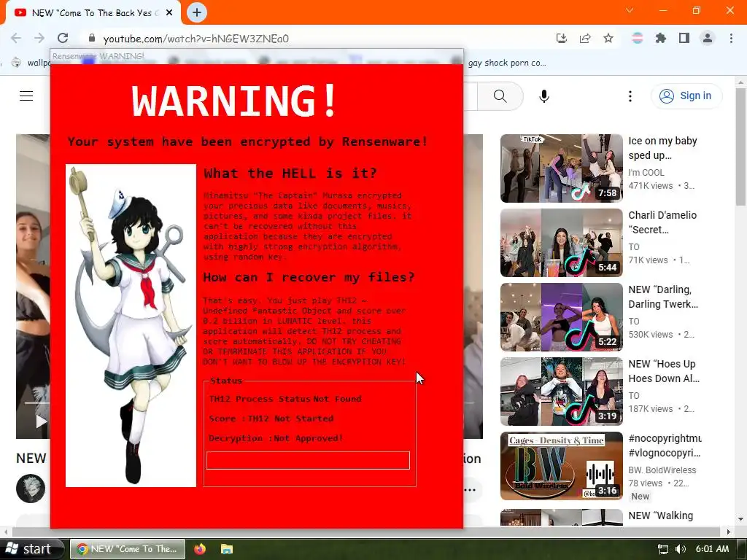The width and height of the screenshot is (747, 560).
Task: Open 'NEW Hoes Up Hoes Down' video title
Action: [664, 371]
